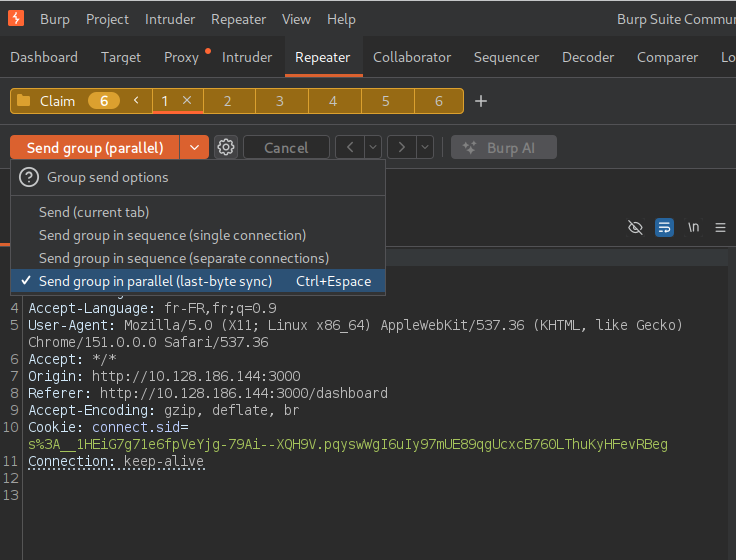Screen dimensions: 736x560
Task: Click the Cancel button
Action: (286, 147)
